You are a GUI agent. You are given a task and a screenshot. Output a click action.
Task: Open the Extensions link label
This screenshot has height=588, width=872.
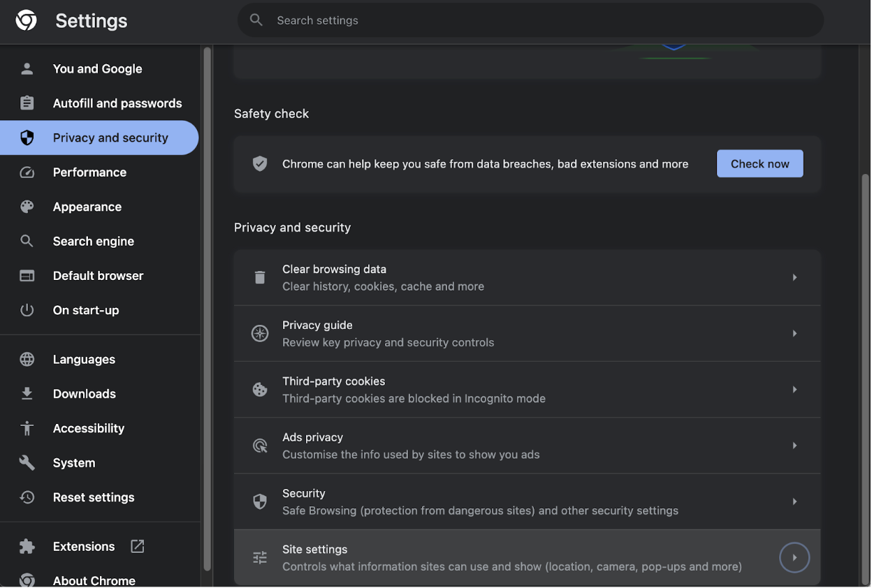tap(84, 546)
